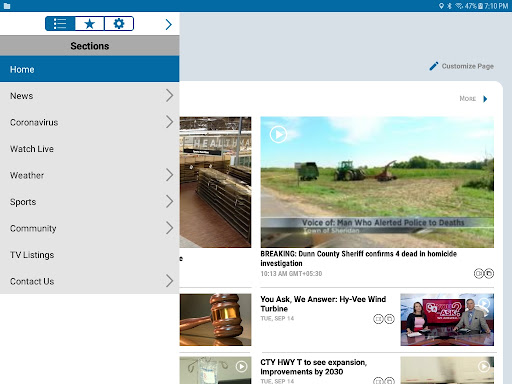Click the Customize Page pencil icon
512x384 pixels.
point(433,66)
